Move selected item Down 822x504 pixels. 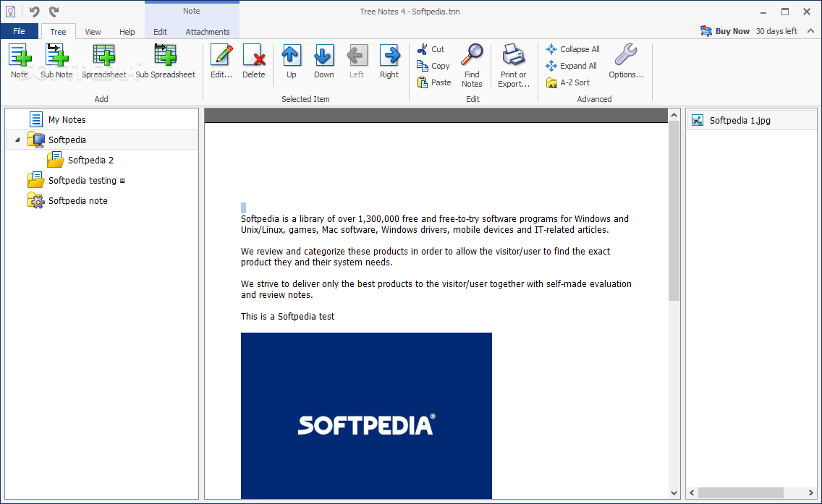coord(324,61)
